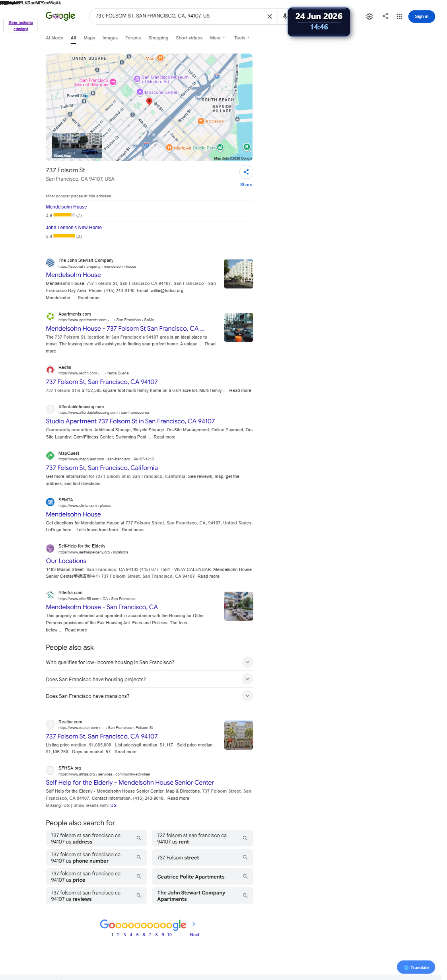
Task: Click After55.com result patio thumbnail
Action: tap(239, 606)
